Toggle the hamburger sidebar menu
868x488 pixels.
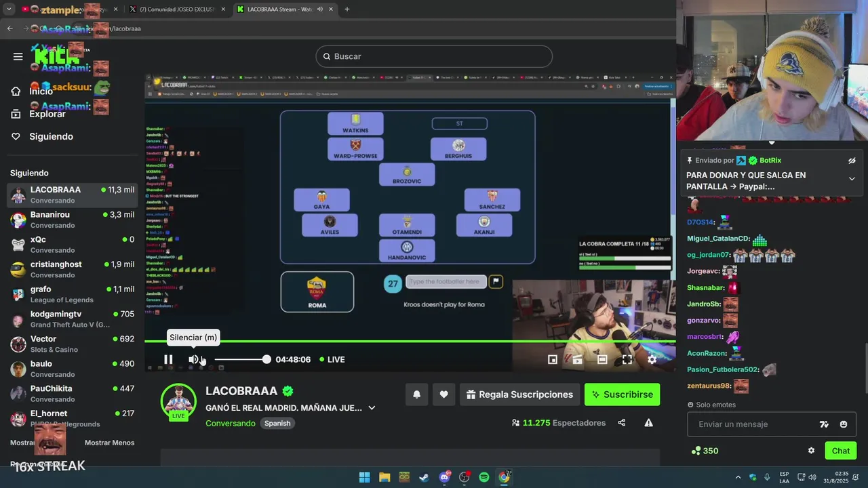[18, 56]
